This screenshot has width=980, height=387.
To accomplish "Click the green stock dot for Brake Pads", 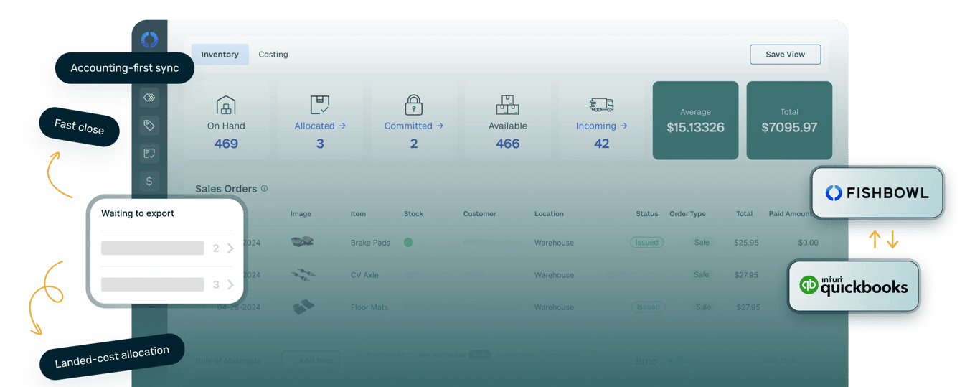I will (408, 243).
